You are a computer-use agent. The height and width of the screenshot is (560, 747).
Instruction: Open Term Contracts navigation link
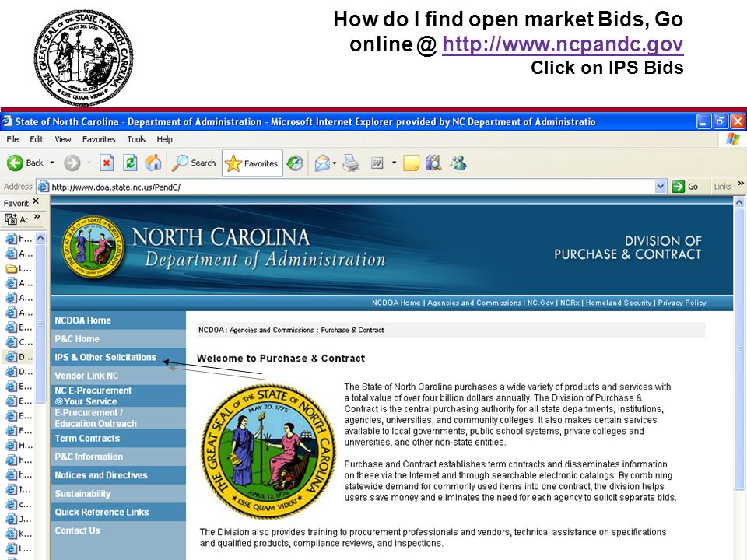pos(87,438)
